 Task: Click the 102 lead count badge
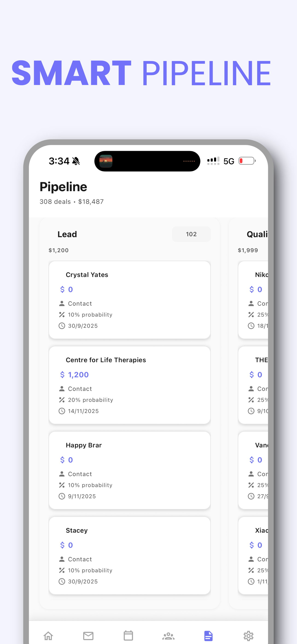(191, 234)
